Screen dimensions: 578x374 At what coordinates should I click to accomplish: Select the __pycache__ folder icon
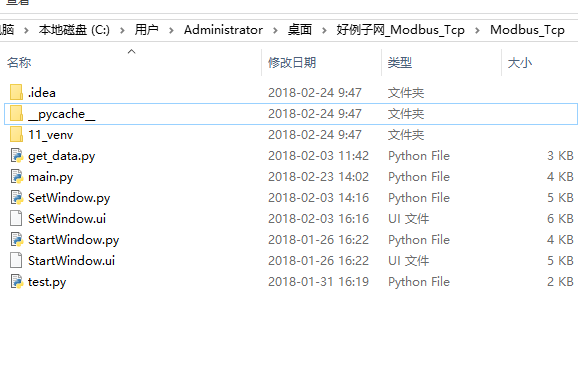(16, 113)
